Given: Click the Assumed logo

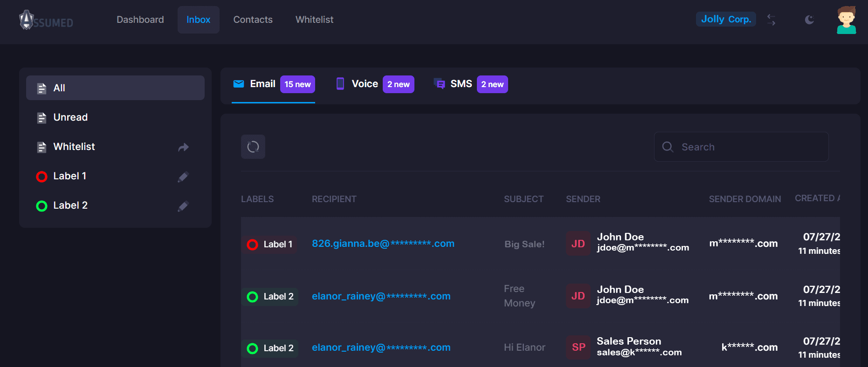Looking at the screenshot, I should click(46, 20).
